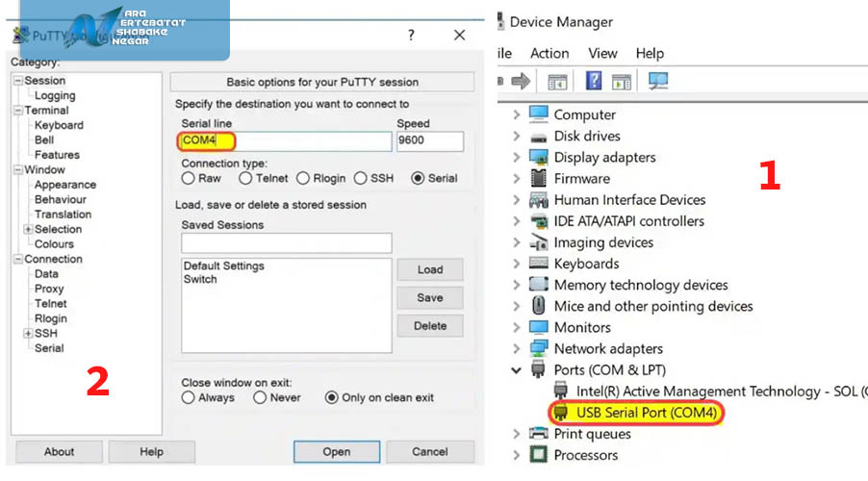This screenshot has width=868, height=481.
Task: Open the Help menu in Device Manager
Action: pyautogui.click(x=650, y=53)
